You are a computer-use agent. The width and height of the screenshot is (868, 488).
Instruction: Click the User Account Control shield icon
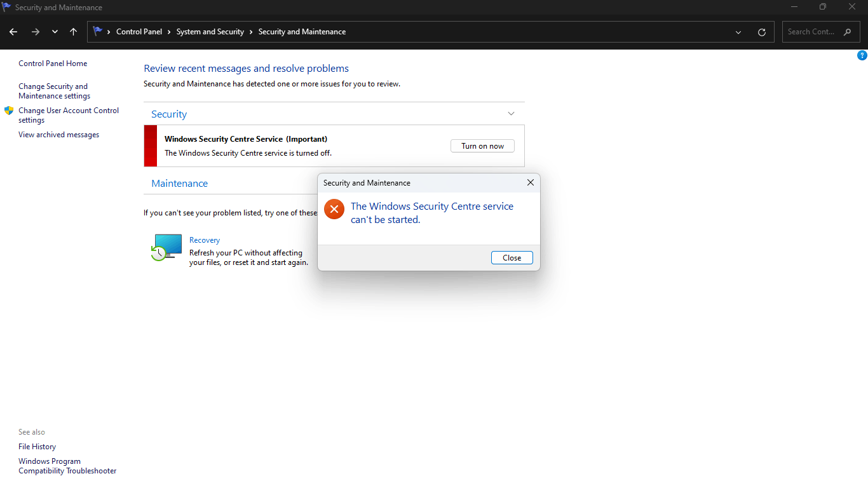(9, 110)
